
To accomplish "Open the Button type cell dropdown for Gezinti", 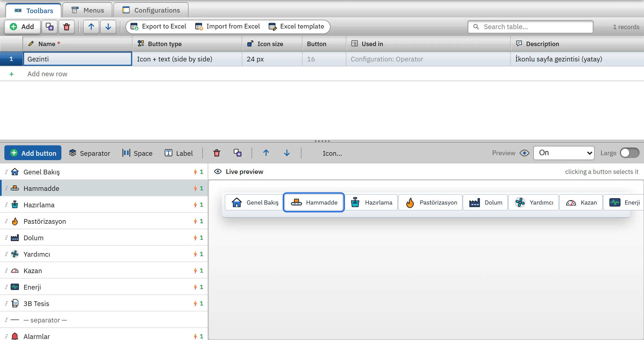I will [x=187, y=59].
